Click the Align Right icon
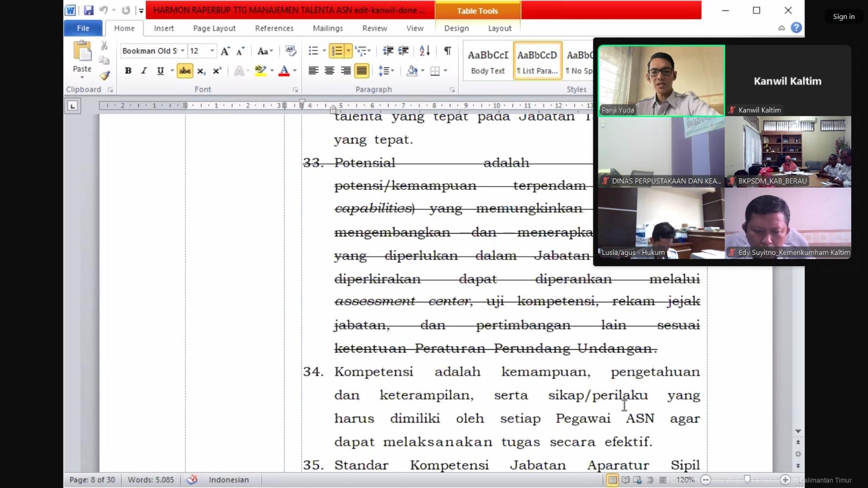The image size is (868, 488). pos(346,70)
